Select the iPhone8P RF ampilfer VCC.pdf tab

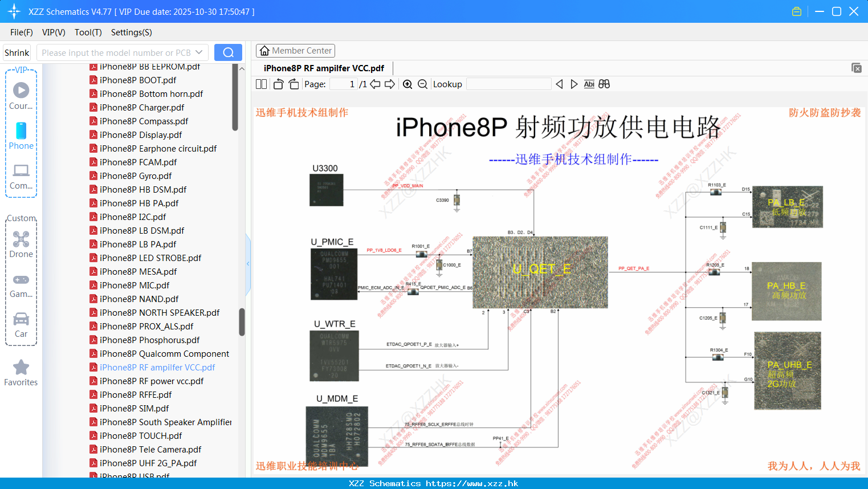coord(324,68)
